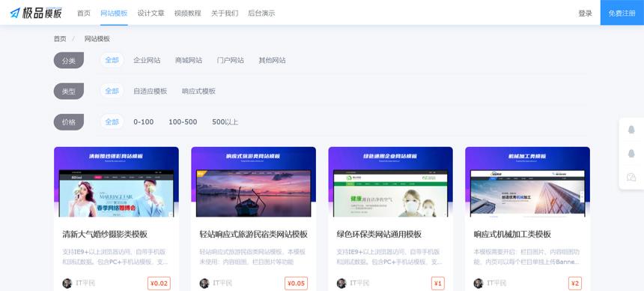Open the 机械加工类模板 preview thumbnail
This screenshot has height=291, width=644.
527,182
